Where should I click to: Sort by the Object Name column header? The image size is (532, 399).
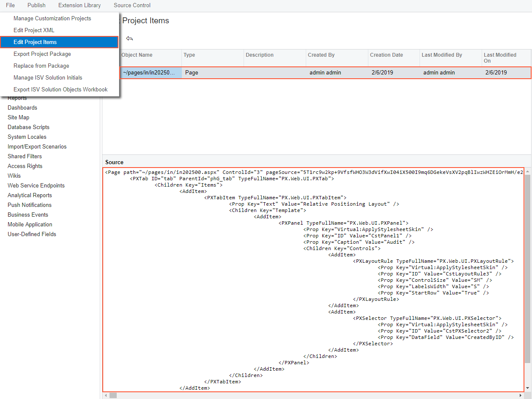pos(137,55)
